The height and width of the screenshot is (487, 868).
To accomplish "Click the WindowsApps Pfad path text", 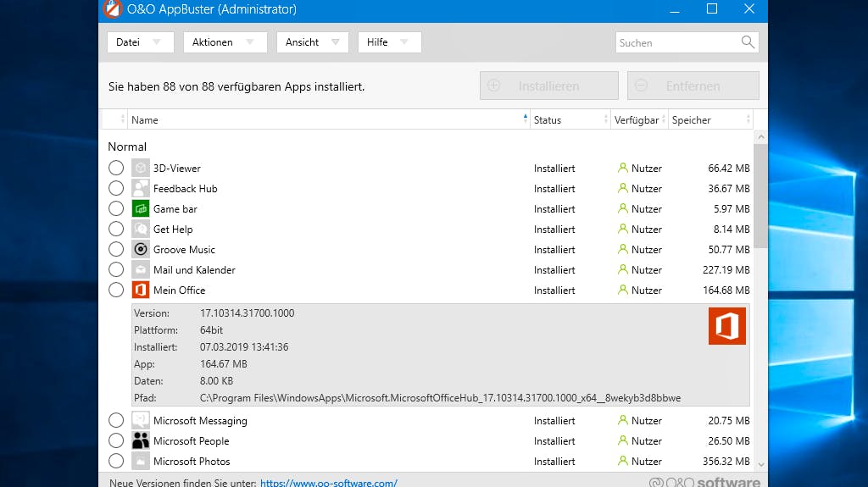I will (x=440, y=398).
